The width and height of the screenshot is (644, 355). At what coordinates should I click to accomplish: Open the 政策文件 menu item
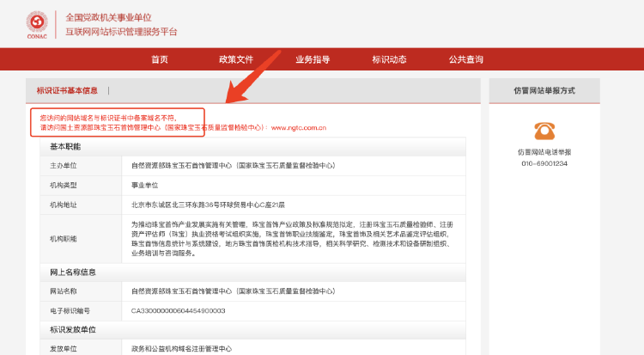coord(236,59)
